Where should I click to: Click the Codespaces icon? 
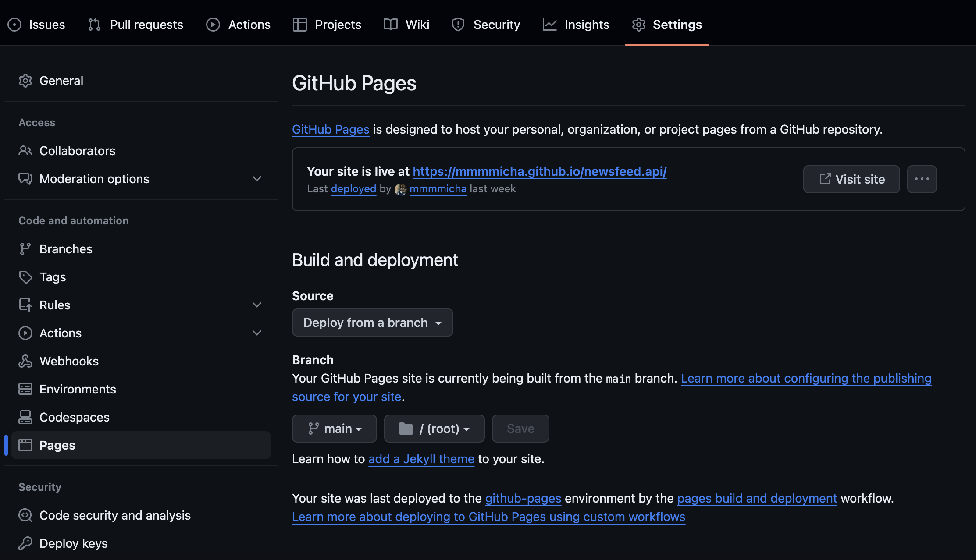click(x=25, y=417)
